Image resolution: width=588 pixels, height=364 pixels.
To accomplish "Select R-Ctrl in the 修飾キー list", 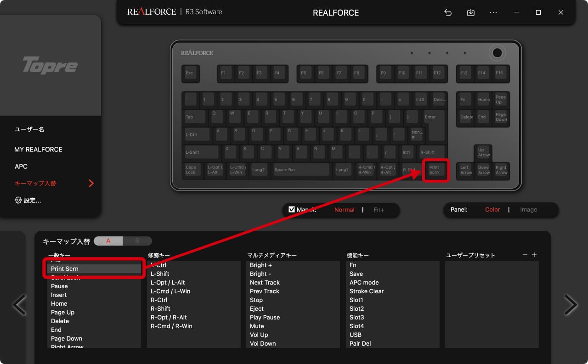I will coord(193,300).
